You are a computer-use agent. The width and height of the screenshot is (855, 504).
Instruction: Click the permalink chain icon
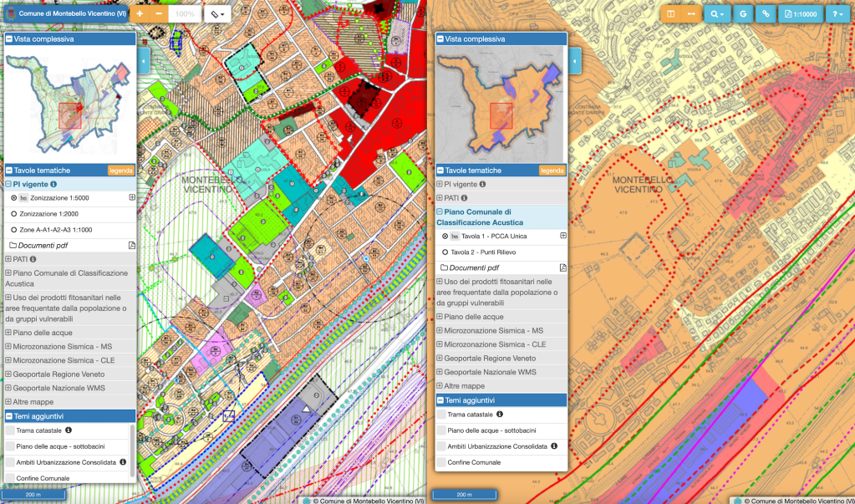pyautogui.click(x=767, y=14)
